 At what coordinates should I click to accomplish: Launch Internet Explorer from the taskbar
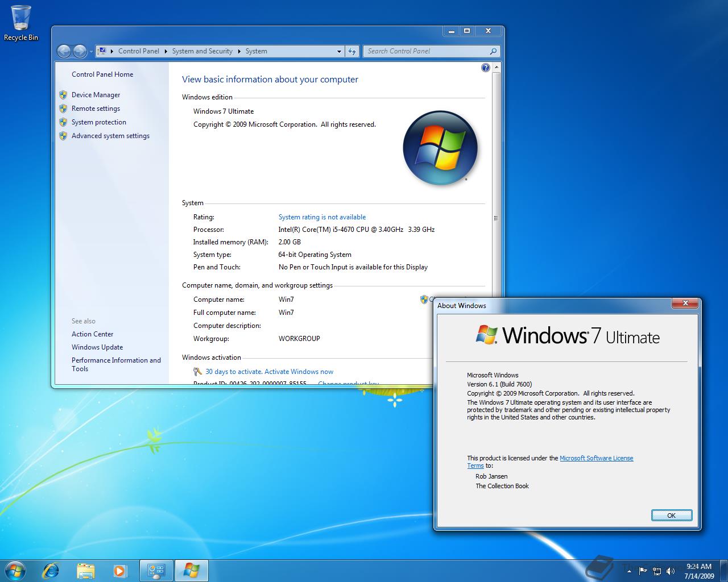point(51,571)
